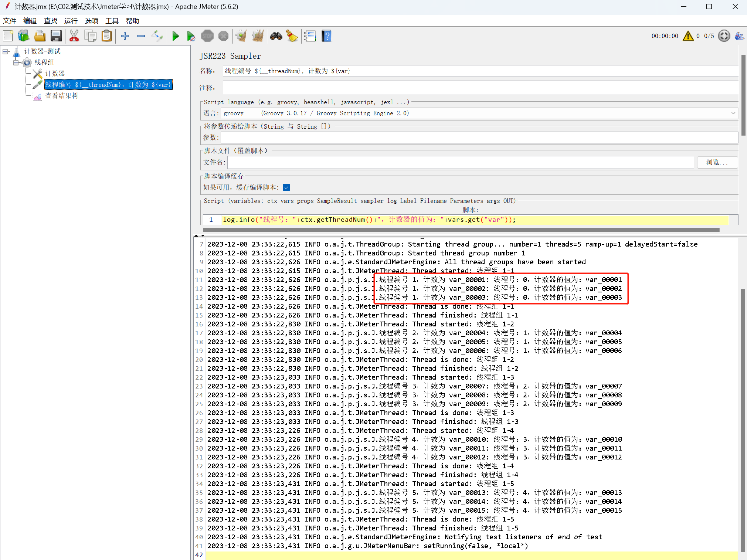Open the Help book icon

pyautogui.click(x=326, y=36)
